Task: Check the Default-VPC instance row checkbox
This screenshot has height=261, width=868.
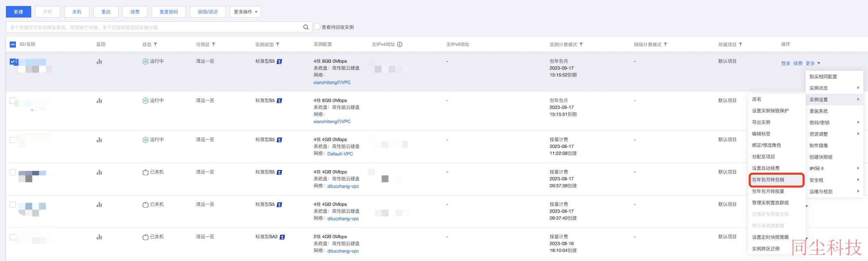Action: click(x=13, y=140)
